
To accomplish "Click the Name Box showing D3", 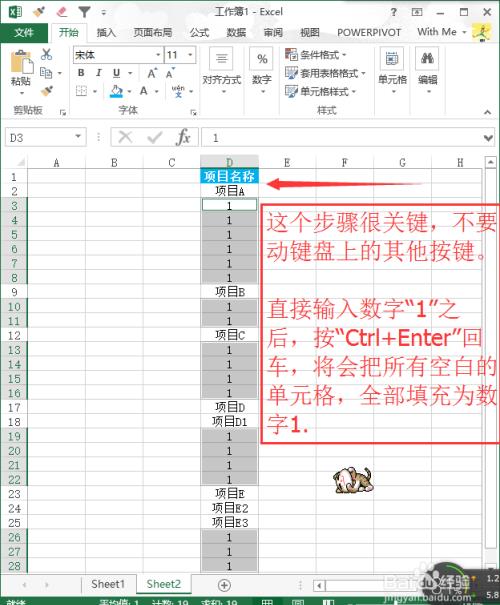I will [x=45, y=137].
